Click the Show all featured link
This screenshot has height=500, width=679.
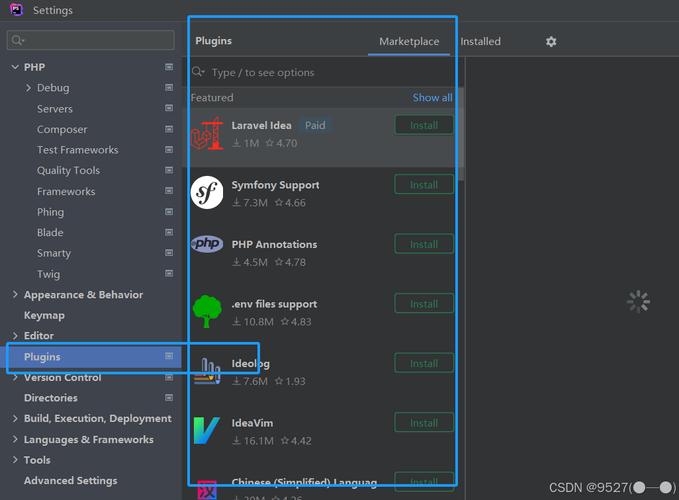coord(432,98)
